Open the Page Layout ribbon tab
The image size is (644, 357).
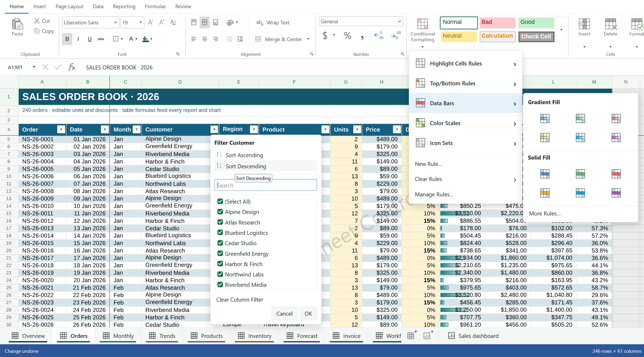click(69, 6)
